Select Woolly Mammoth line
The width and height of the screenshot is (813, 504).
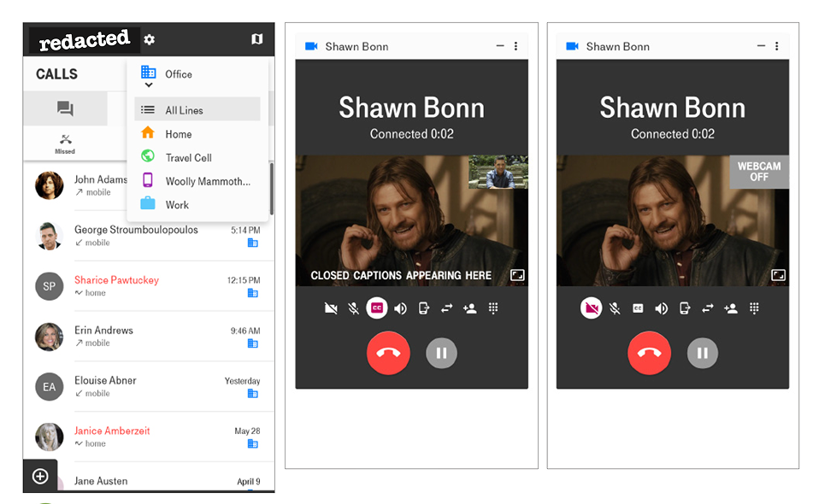(x=197, y=181)
